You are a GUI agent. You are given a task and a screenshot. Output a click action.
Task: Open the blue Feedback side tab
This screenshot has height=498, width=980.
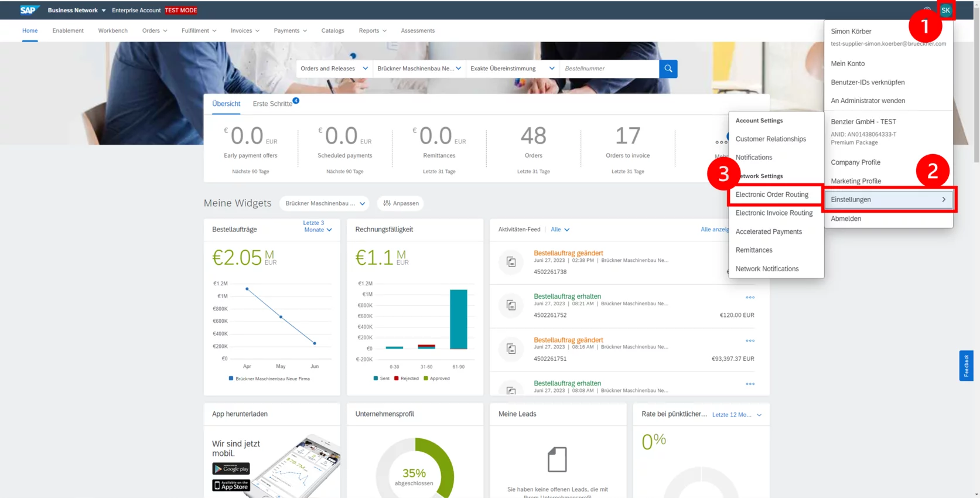[966, 366]
